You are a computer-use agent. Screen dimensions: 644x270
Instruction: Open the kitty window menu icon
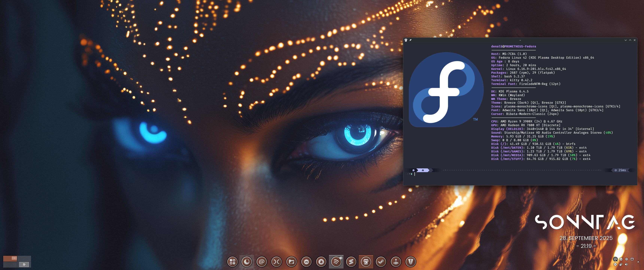point(406,40)
